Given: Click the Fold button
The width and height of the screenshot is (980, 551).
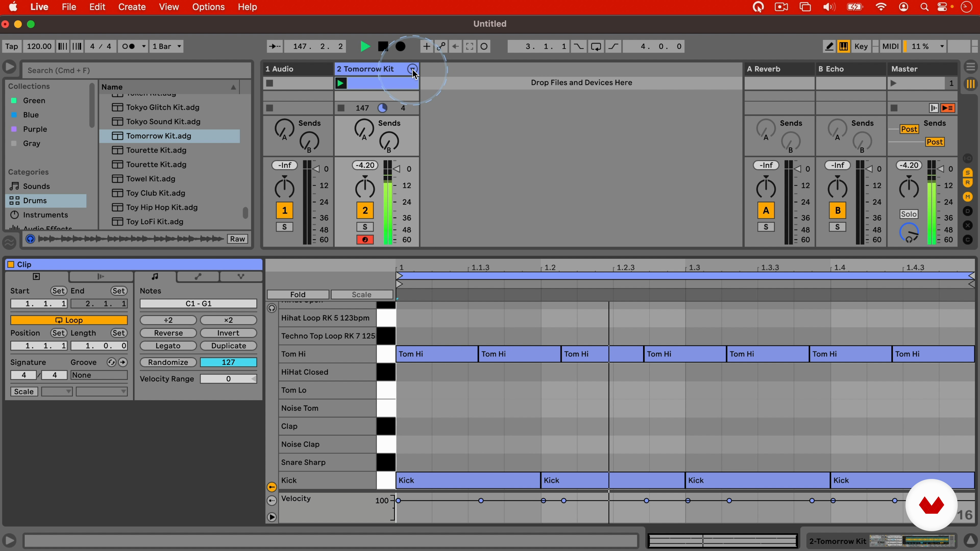Looking at the screenshot, I should 298,295.
